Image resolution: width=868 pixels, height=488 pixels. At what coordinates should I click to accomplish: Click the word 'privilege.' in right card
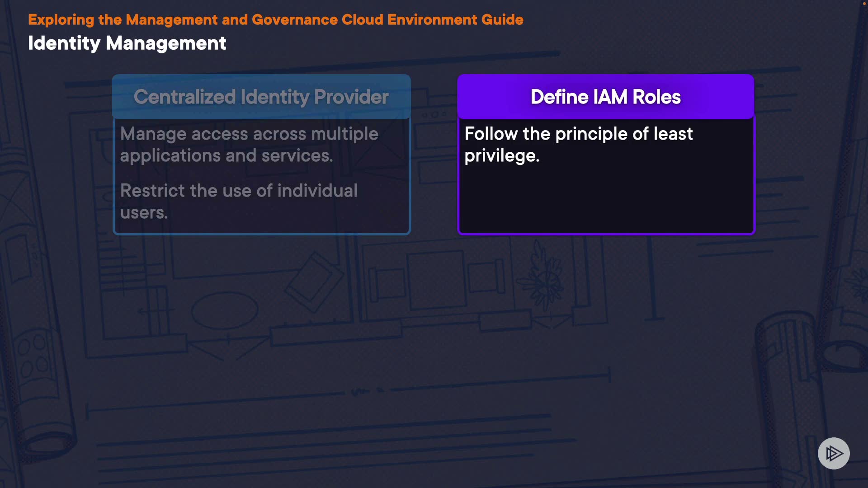coord(502,156)
